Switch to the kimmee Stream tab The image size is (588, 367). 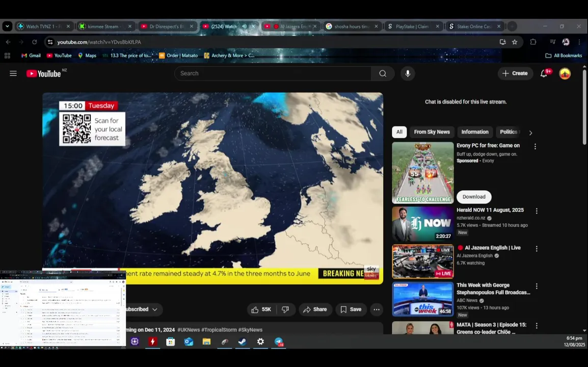click(105, 27)
